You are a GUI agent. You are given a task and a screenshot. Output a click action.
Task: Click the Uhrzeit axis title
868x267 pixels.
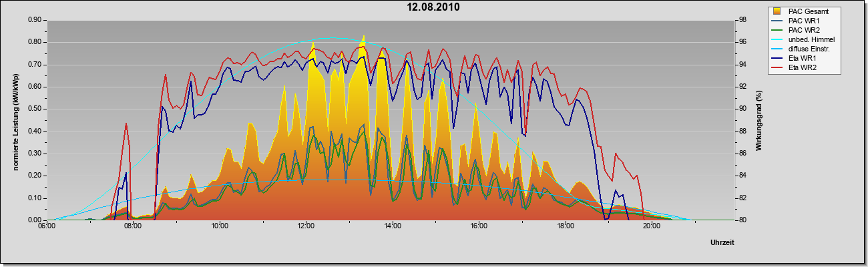(722, 243)
